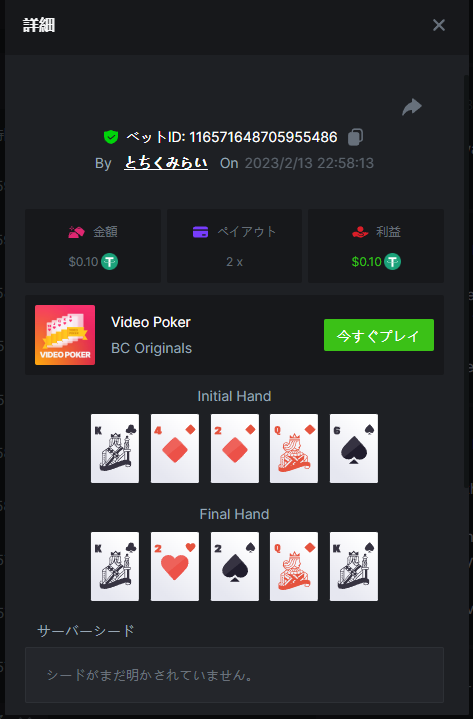Select the Queen of diamonds in Final Hand
473x719 pixels.
pos(294,566)
